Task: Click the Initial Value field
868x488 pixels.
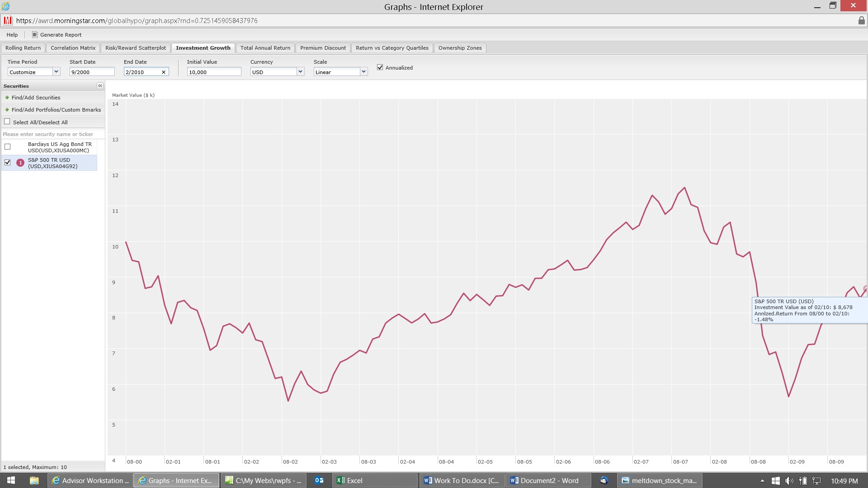Action: 214,72
